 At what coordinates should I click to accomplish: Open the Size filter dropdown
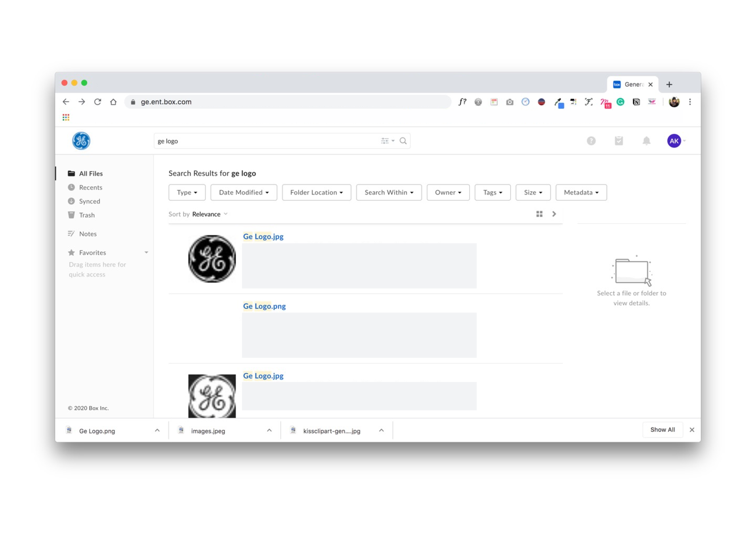click(533, 192)
